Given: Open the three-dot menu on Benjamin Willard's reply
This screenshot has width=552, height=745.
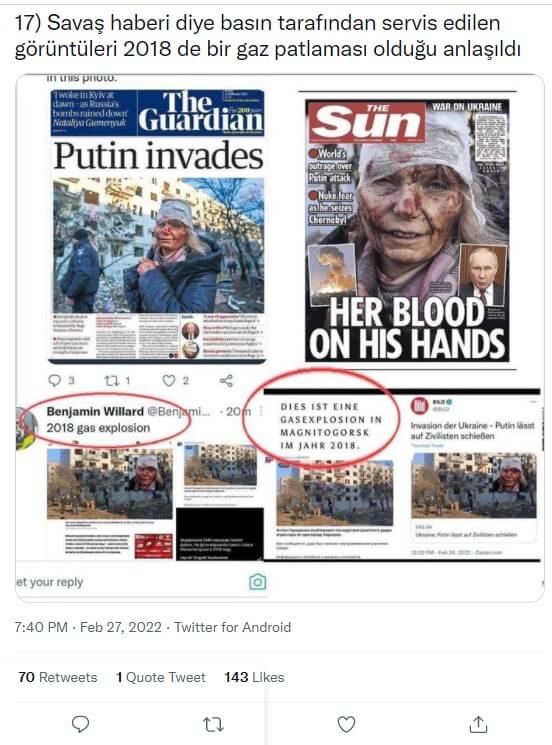Looking at the screenshot, I should coord(260,411).
